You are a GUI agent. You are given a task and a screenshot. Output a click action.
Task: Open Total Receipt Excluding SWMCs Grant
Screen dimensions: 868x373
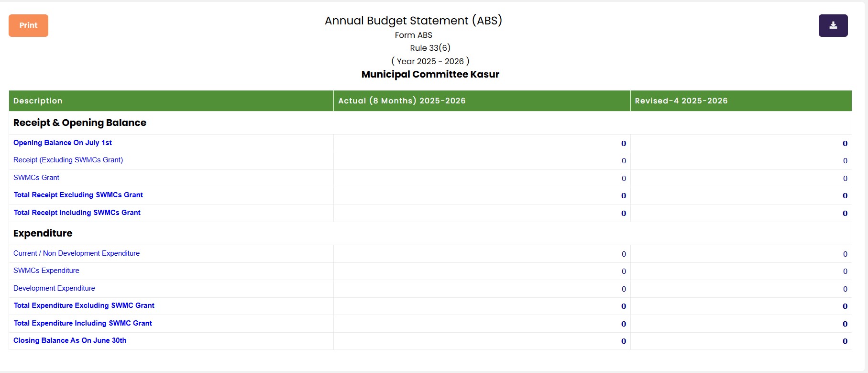[78, 195]
